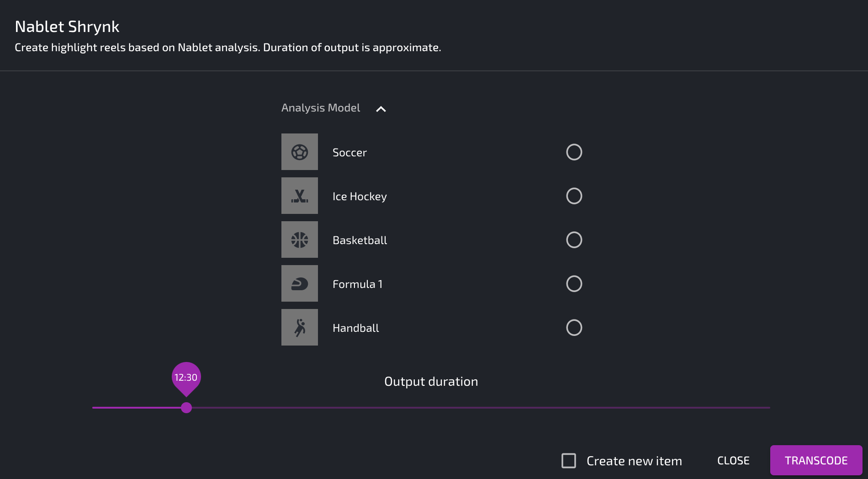Click the CLOSE button
This screenshot has height=479, width=868.
(x=733, y=461)
